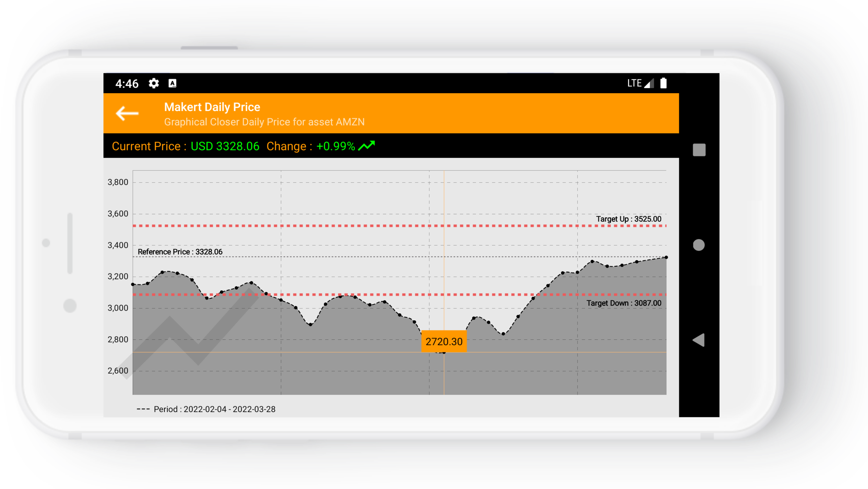The height and width of the screenshot is (489, 868).
Task: Tap the Makert Daily Price title
Action: [x=212, y=107]
